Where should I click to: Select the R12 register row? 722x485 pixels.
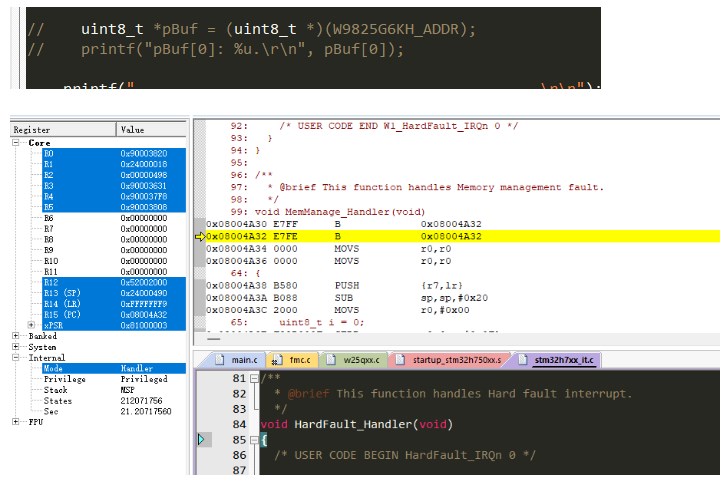pos(114,282)
